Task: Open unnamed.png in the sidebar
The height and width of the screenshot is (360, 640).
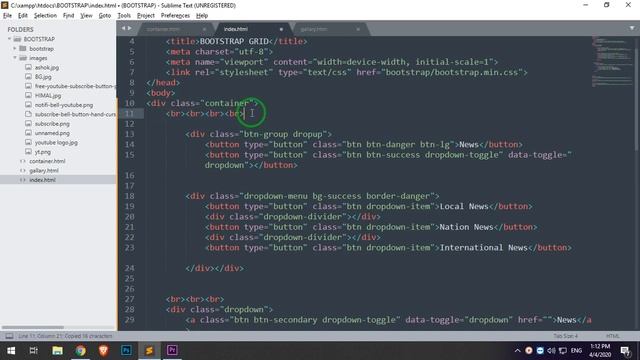Action: pyautogui.click(x=52, y=133)
